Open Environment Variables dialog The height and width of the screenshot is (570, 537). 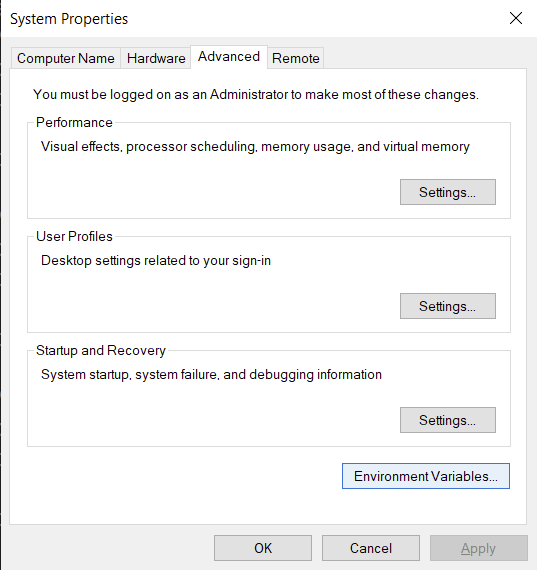(x=426, y=476)
